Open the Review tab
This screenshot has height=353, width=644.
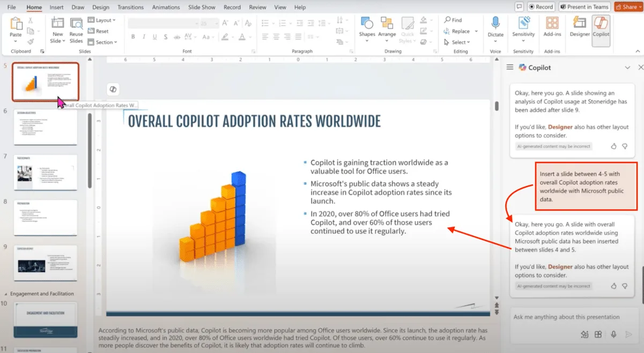pyautogui.click(x=257, y=8)
